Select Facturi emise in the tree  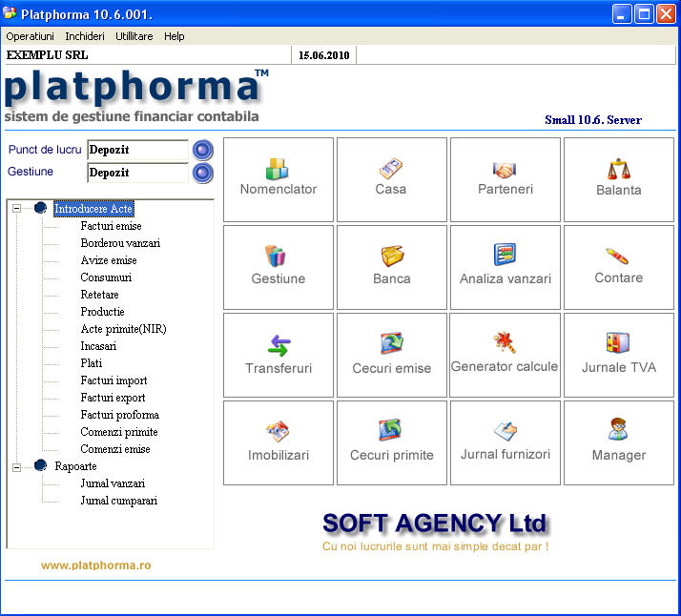(x=112, y=226)
